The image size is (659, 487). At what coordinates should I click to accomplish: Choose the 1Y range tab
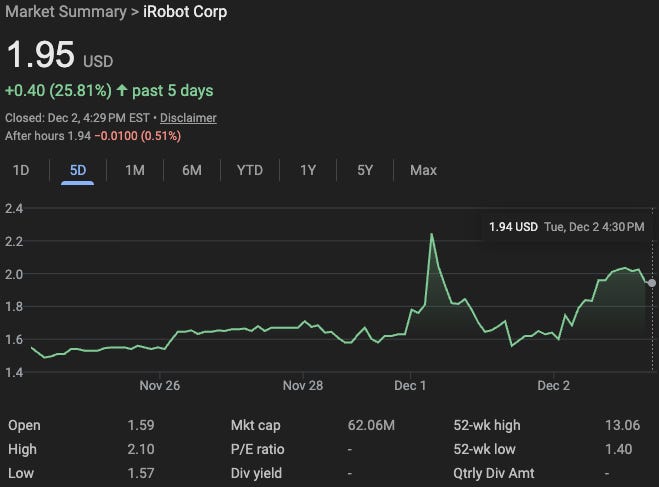(x=308, y=170)
